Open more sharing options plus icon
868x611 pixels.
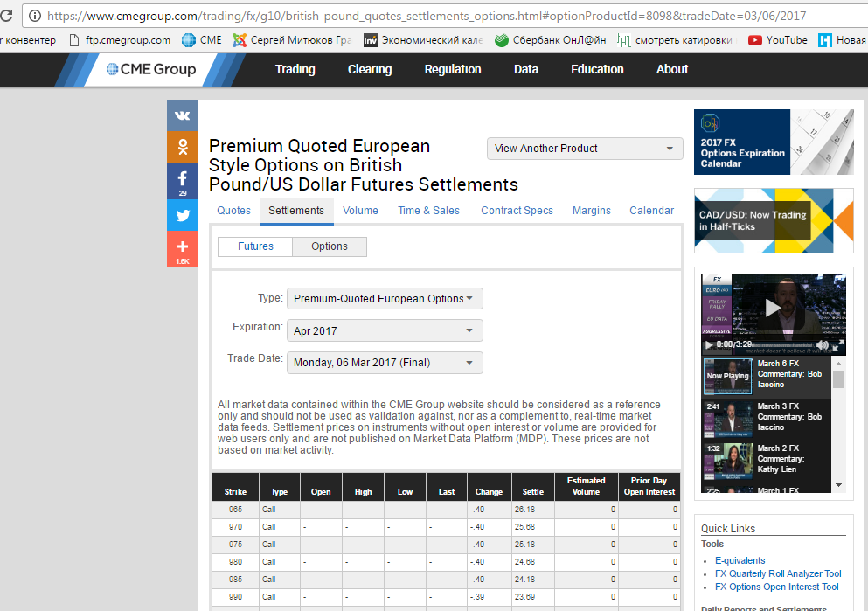[183, 249]
